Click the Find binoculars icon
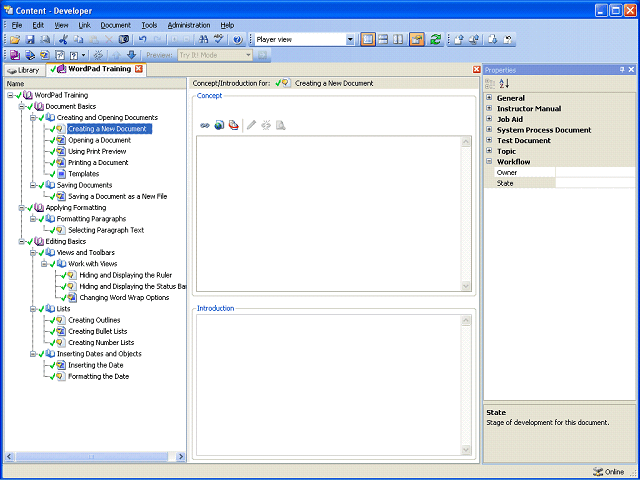 (x=203, y=40)
